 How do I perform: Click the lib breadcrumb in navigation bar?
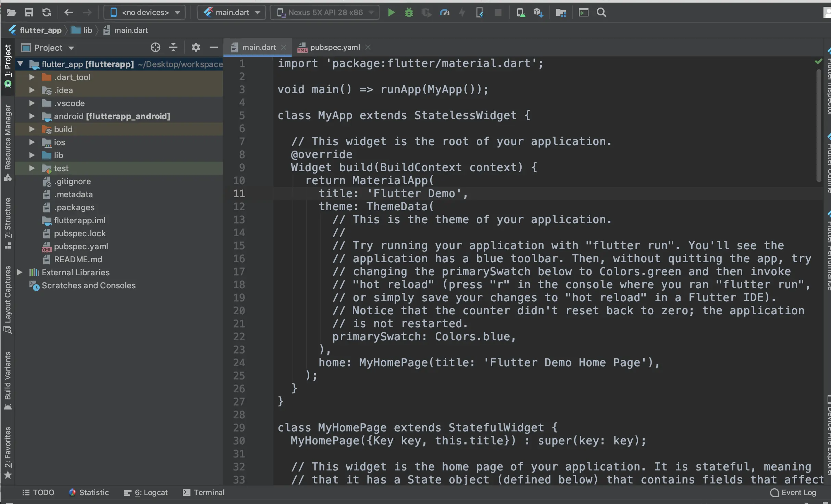[87, 30]
